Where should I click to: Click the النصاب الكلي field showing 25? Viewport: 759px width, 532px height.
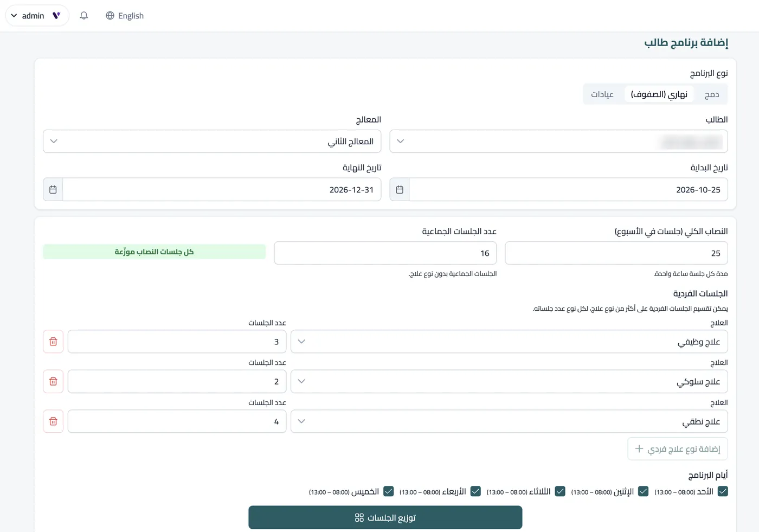click(x=616, y=253)
